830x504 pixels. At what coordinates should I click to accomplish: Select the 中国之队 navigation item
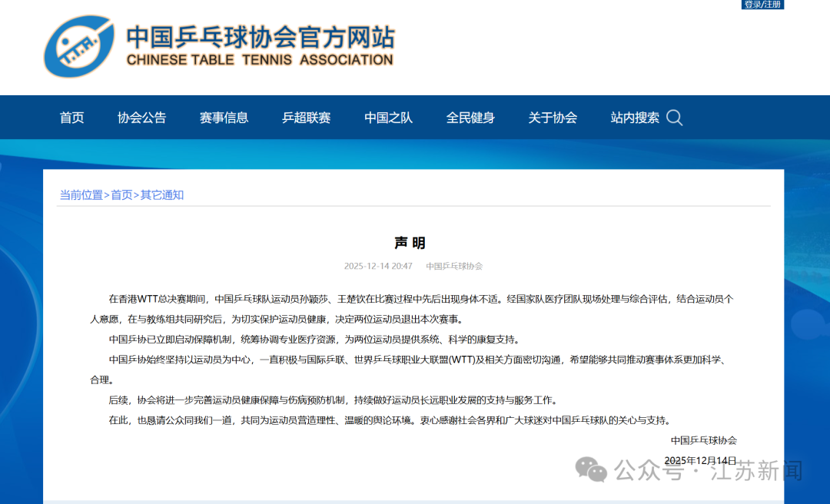tap(388, 118)
